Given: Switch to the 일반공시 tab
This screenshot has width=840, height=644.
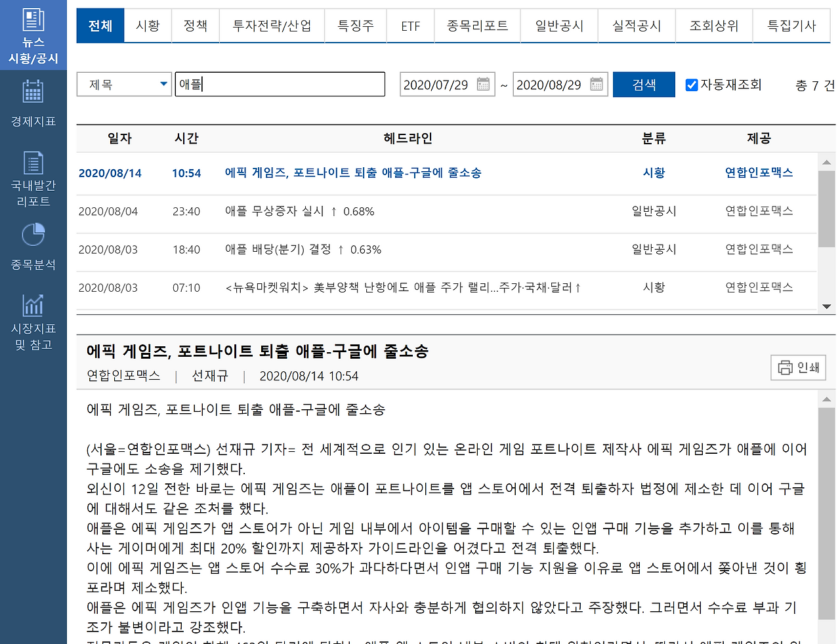Looking at the screenshot, I should point(559,26).
